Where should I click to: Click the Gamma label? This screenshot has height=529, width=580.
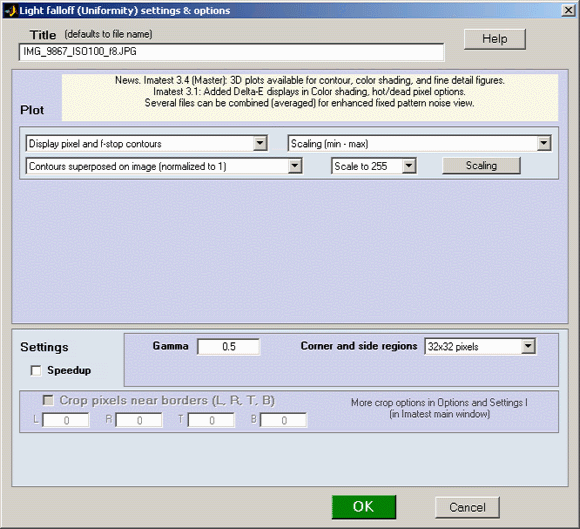pos(171,346)
